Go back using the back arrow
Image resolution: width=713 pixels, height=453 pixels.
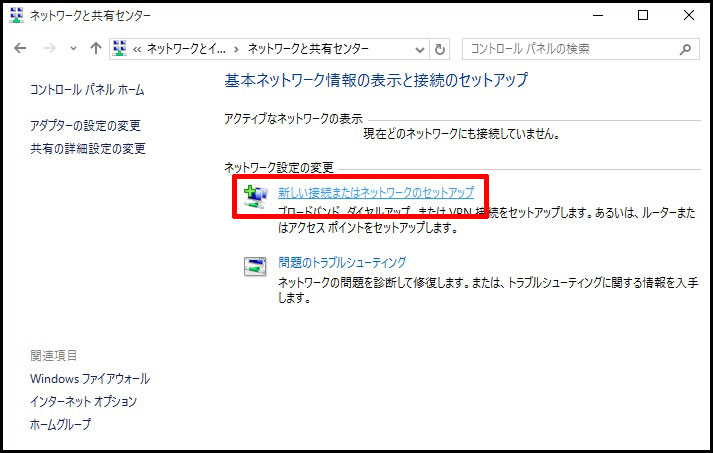click(22, 48)
